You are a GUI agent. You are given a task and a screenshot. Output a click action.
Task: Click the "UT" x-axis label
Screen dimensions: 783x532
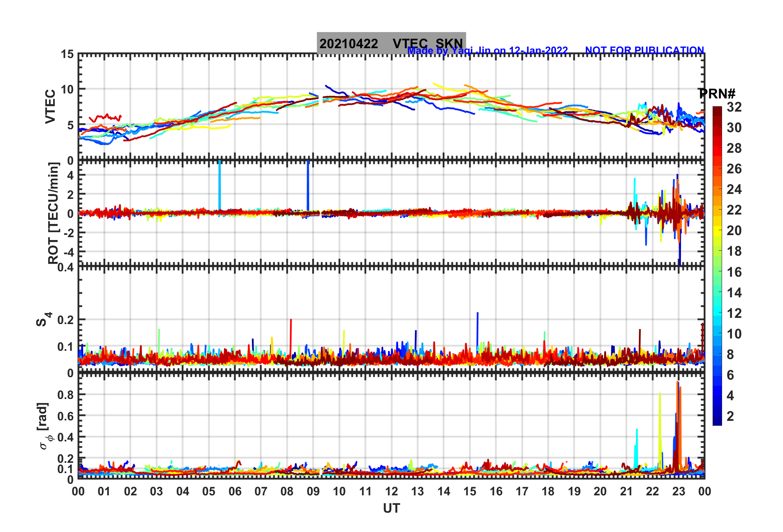coord(391,509)
